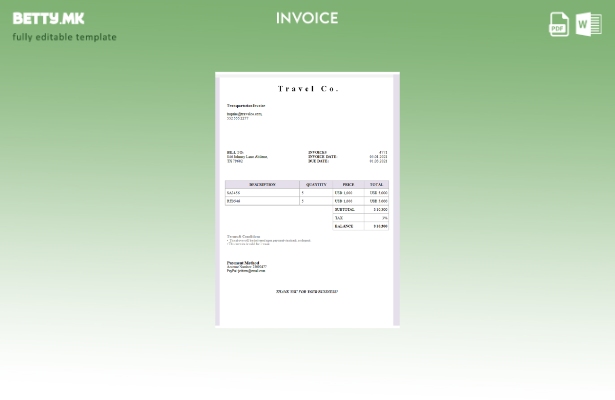Click the BILL TO label
Image resolution: width=615 pixels, height=400 pixels.
[235, 153]
